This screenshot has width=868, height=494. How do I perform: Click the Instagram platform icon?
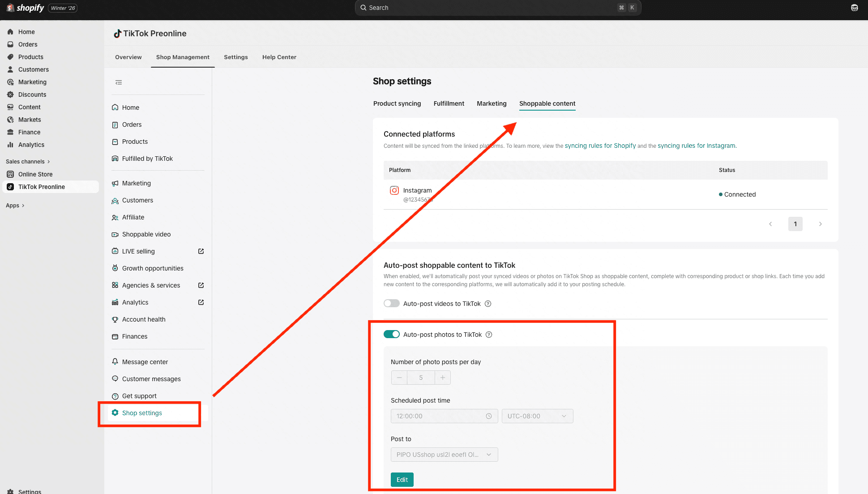(x=394, y=191)
